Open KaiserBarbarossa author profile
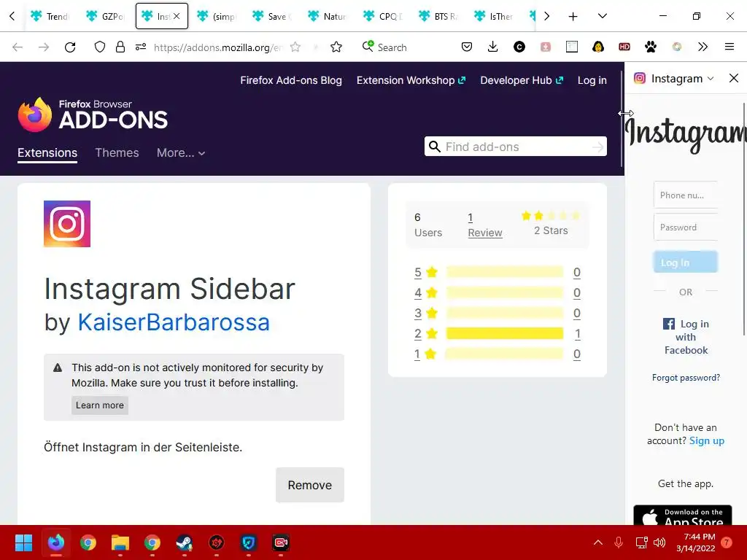Image resolution: width=747 pixels, height=560 pixels. pyautogui.click(x=174, y=322)
